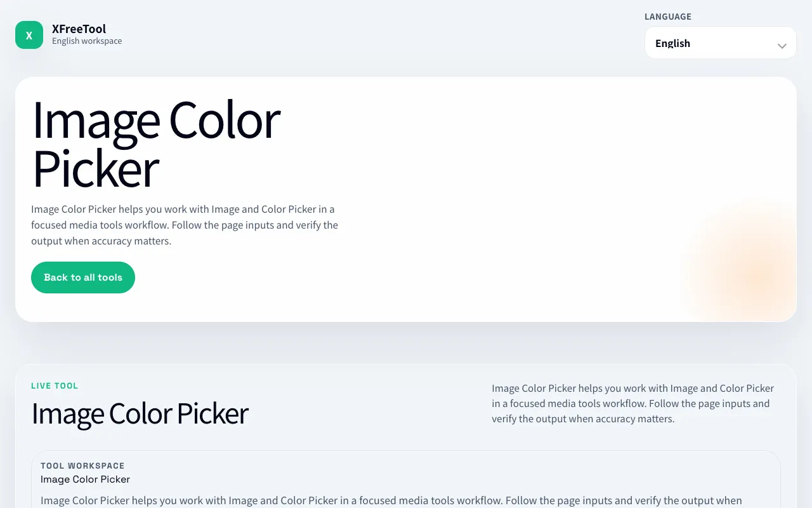
Task: Click the green X logo icon
Action: [x=29, y=35]
